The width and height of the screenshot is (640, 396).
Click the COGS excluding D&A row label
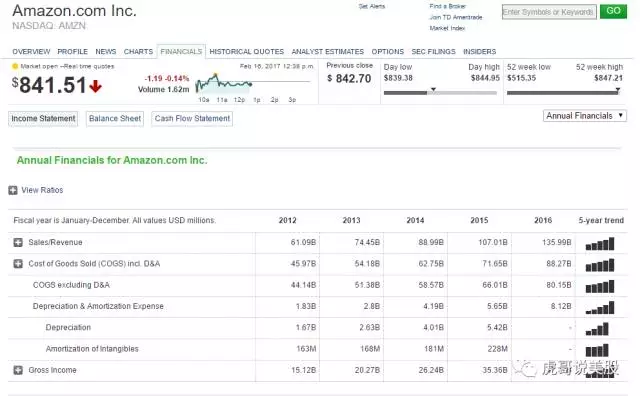[71, 285]
